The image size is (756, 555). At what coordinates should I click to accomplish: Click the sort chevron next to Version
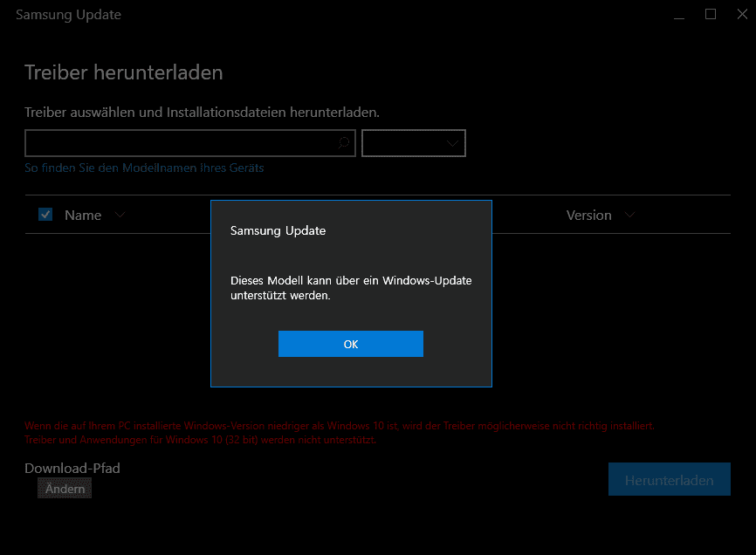pos(629,215)
